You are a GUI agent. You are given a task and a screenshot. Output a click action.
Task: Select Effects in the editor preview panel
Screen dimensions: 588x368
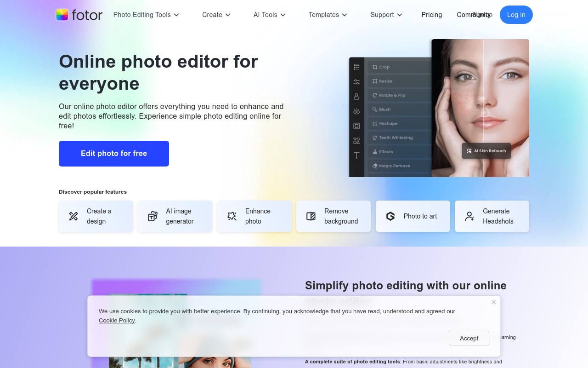[x=399, y=152]
